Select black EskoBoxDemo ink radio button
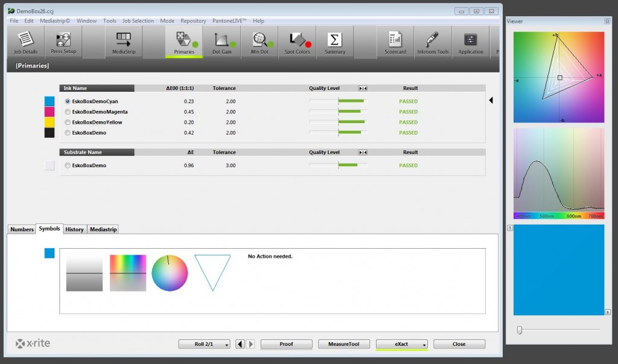This screenshot has width=618, height=364. click(x=68, y=133)
